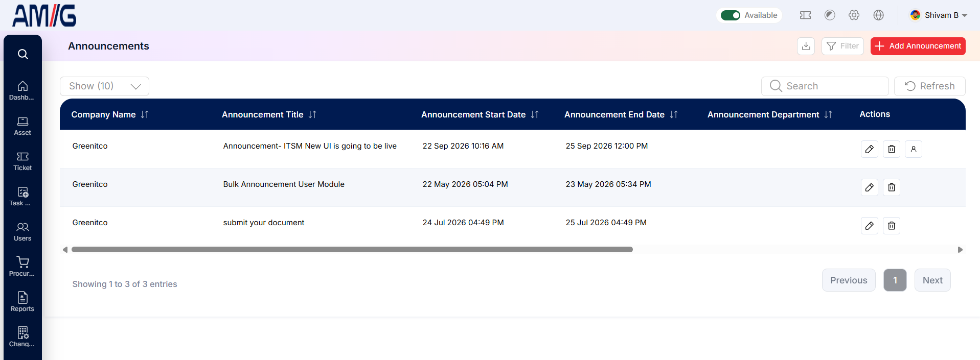Sort by Announcement Start Date column
Screen dimensions: 980x360
click(535, 114)
